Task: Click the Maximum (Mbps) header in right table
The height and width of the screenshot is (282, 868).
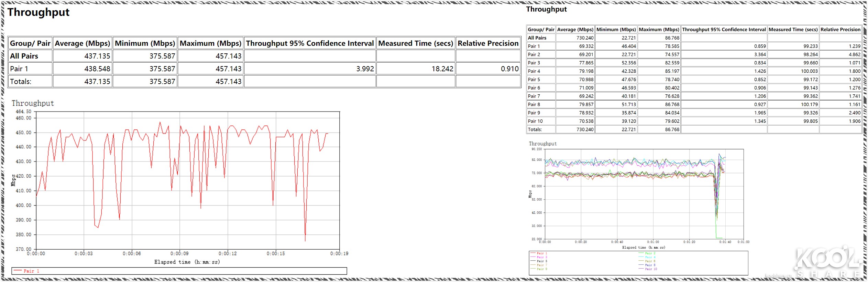Action: click(x=659, y=30)
